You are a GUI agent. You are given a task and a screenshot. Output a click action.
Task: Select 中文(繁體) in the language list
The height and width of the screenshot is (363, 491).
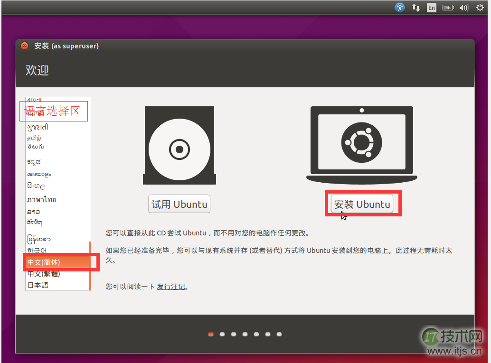[57, 274]
